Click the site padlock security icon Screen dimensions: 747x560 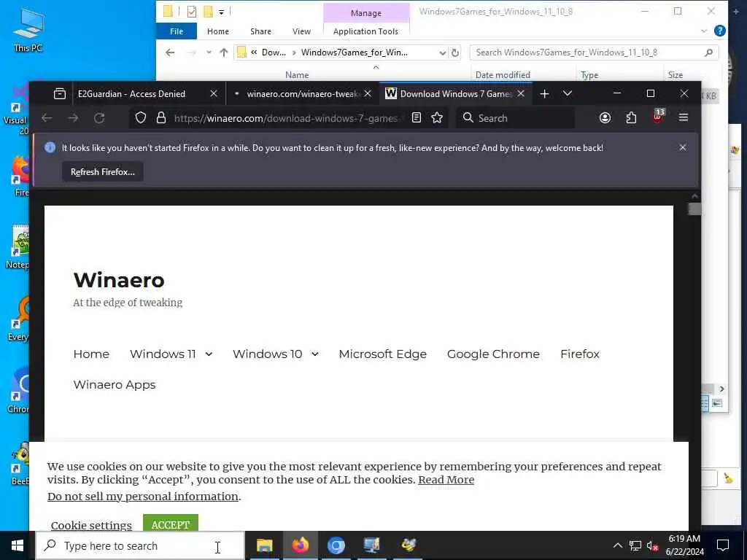(161, 117)
